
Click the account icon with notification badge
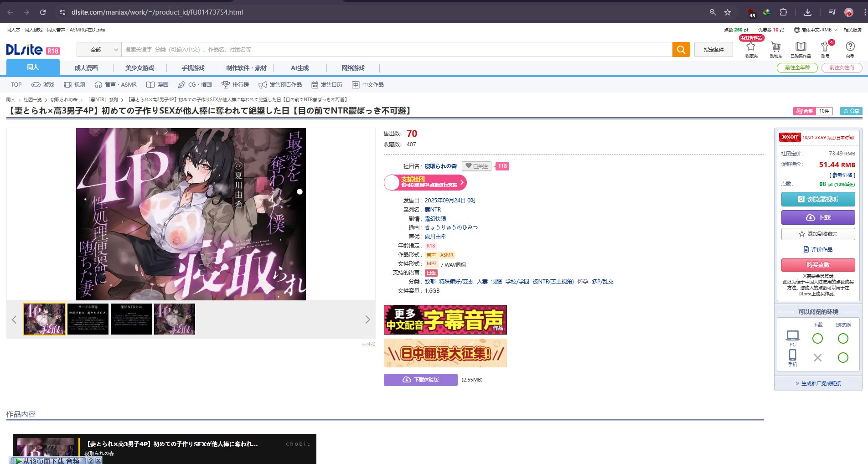[825, 47]
